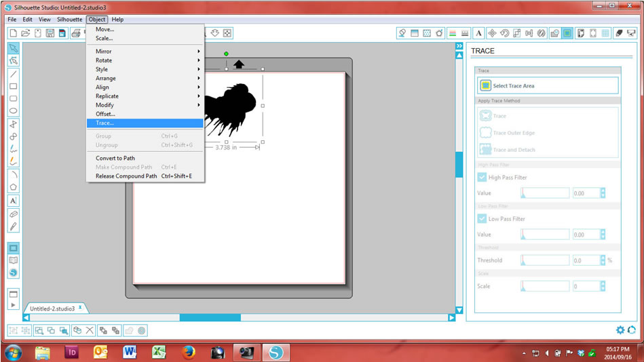Open the Fill Gradient window icon
The width and height of the screenshot is (644, 362).
[x=415, y=33]
